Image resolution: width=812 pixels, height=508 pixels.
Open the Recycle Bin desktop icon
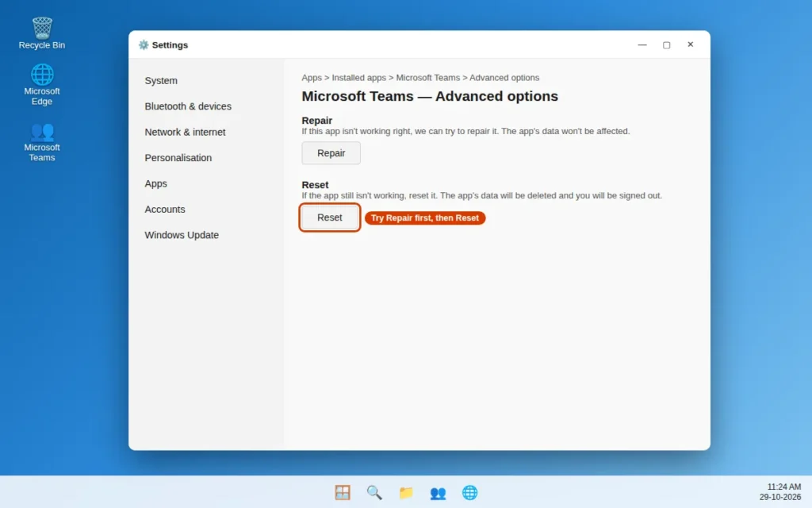(x=42, y=33)
